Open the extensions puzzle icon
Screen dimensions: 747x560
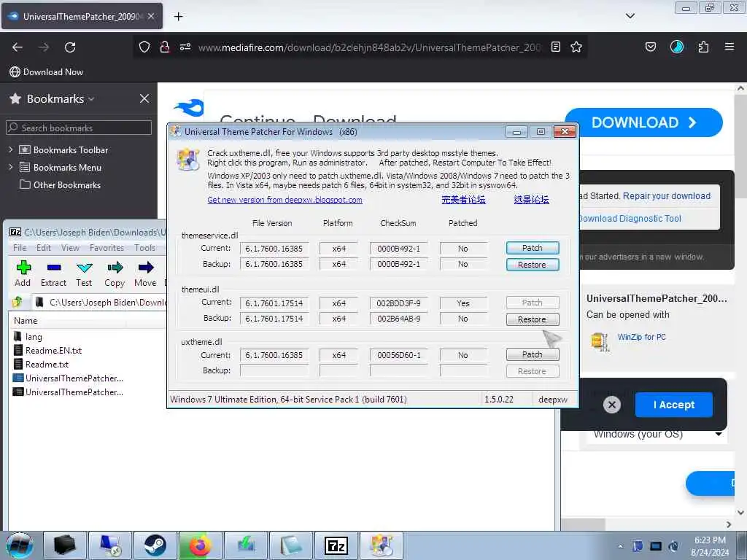tap(703, 47)
